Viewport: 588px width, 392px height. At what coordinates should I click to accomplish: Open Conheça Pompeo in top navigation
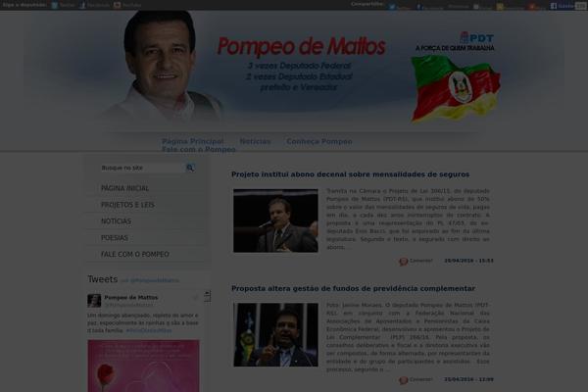click(x=319, y=141)
